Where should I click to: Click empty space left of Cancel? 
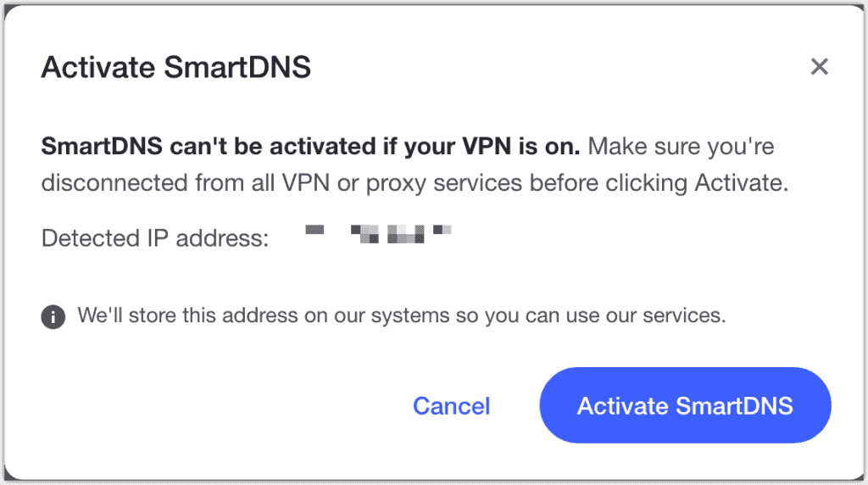click(212, 406)
